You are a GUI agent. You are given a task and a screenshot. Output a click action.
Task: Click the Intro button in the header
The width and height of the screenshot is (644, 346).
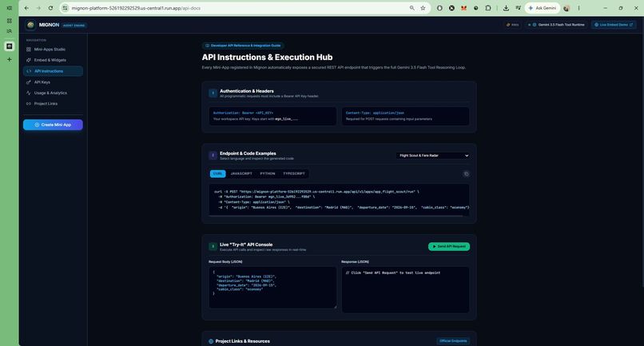pyautogui.click(x=512, y=25)
